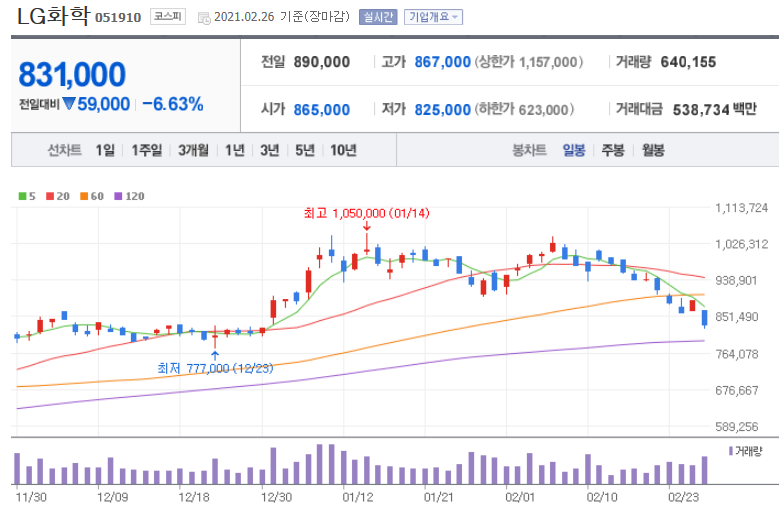The width and height of the screenshot is (779, 506).
Task: Click the 938,901 price axis label
Action: [737, 281]
